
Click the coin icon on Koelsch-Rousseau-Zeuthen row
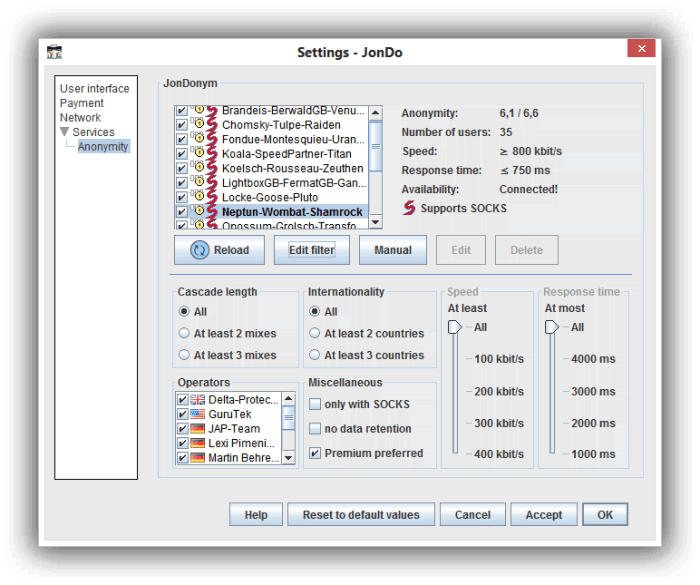point(198,167)
